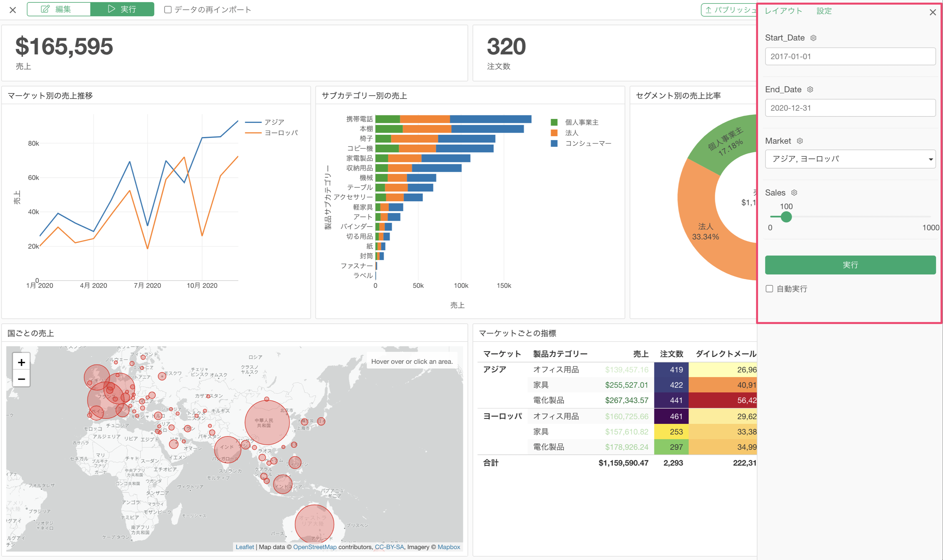Select the 461 order count cell
943x560 pixels.
[671, 416]
